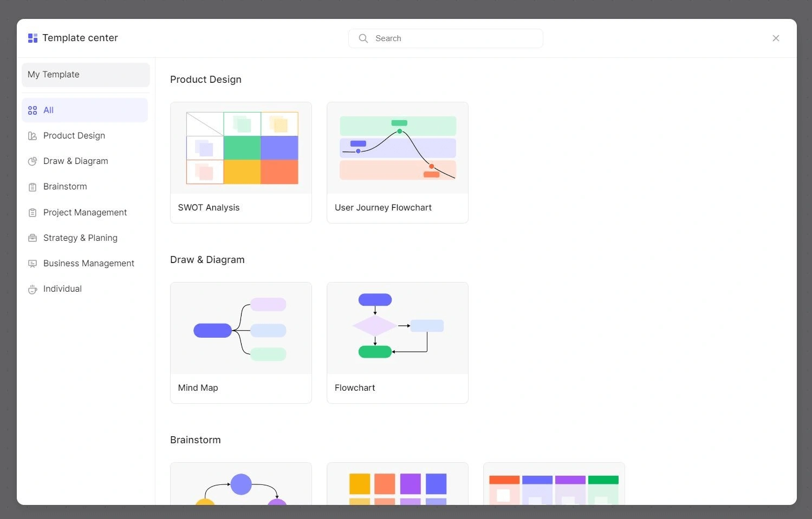This screenshot has width=812, height=519.
Task: Click the User Journey Flowchart label
Action: [x=383, y=207]
